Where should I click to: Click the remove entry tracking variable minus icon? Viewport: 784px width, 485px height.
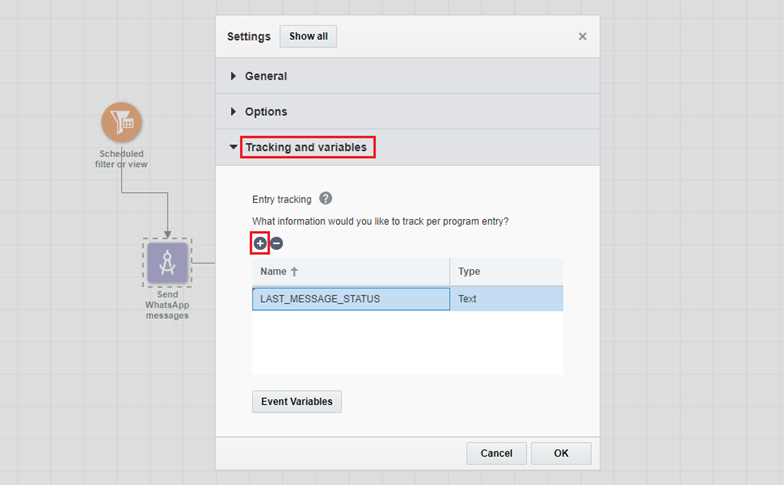[276, 244]
